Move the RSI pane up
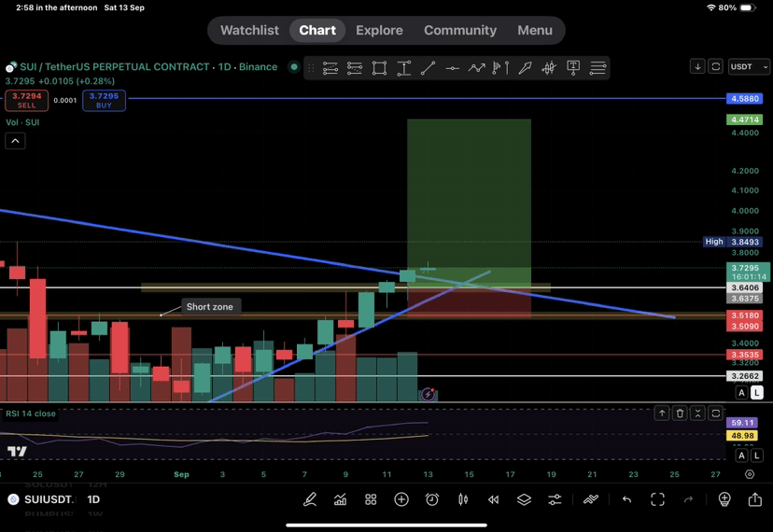This screenshot has height=532, width=773. tap(662, 413)
